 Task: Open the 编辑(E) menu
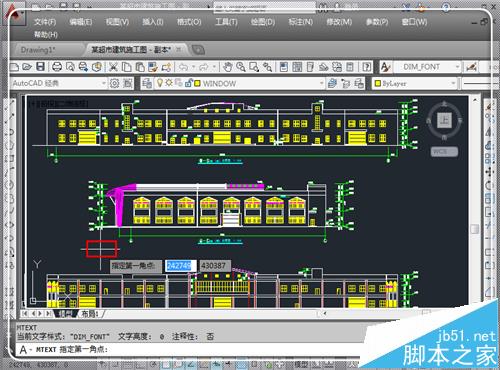point(80,22)
